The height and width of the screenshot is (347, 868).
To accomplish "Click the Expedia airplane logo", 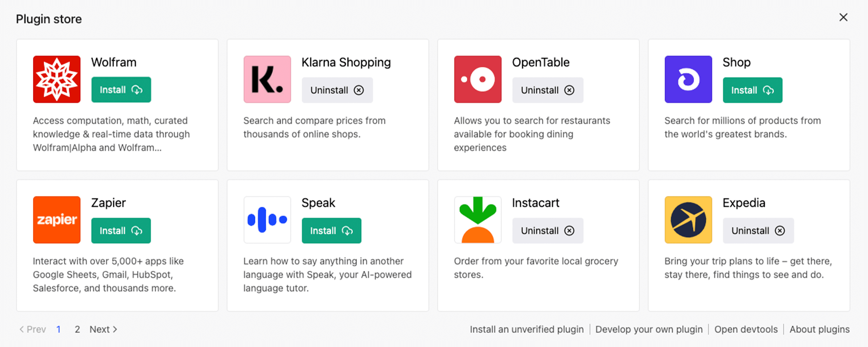I will tap(688, 220).
